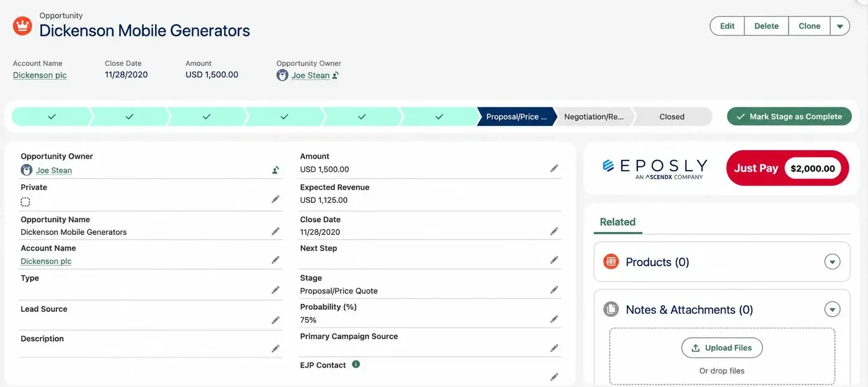Click the Products related list icon
This screenshot has width=868, height=387.
[611, 262]
